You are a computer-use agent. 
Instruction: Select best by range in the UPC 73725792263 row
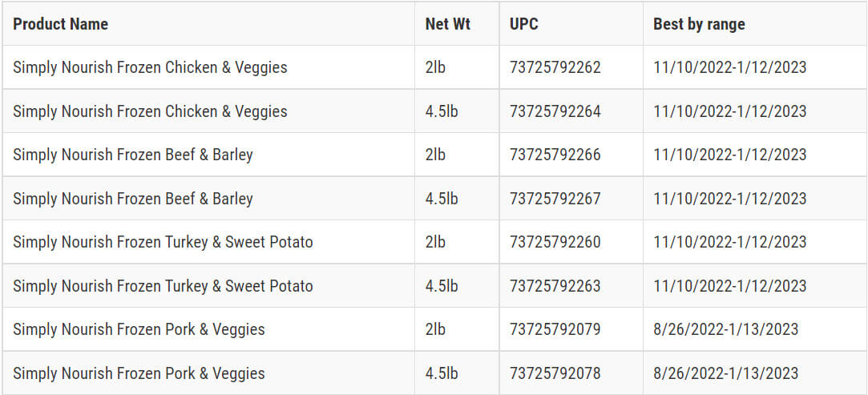[x=730, y=286]
